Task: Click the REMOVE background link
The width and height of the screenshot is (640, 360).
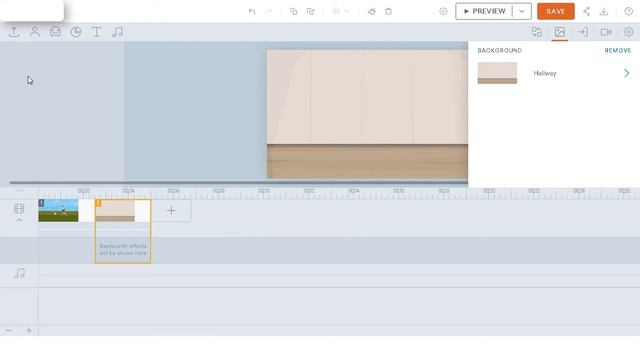Action: pyautogui.click(x=618, y=51)
